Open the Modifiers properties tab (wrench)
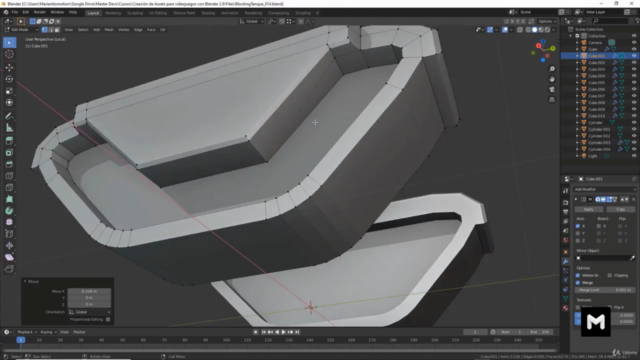Image resolution: width=640 pixels, height=360 pixels. (565, 261)
